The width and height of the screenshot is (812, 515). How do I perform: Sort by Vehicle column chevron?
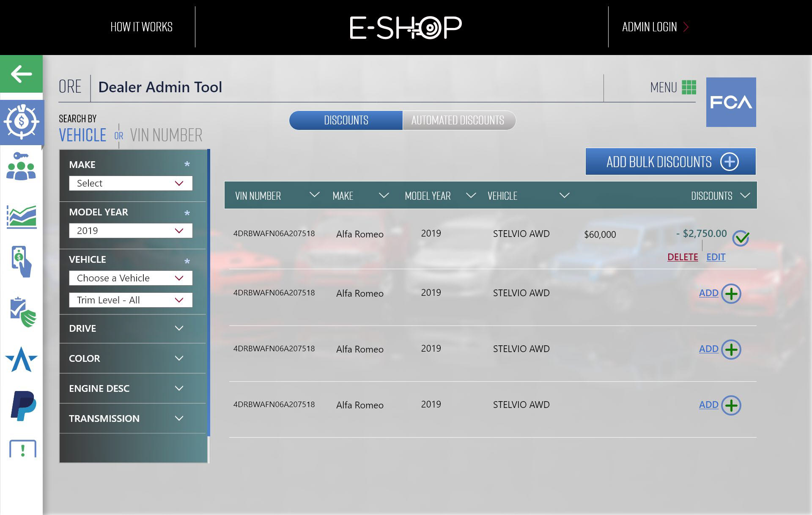pos(565,196)
